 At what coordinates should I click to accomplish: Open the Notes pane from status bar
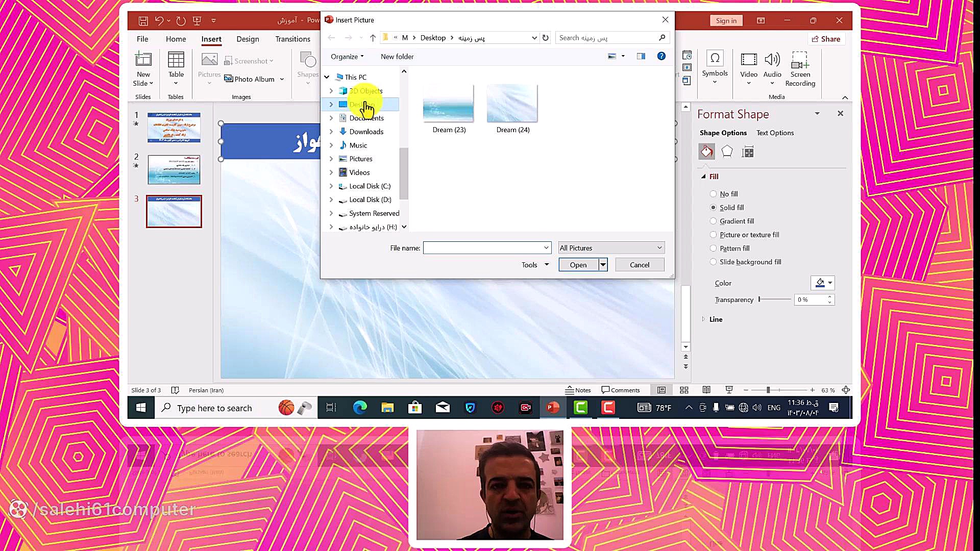(578, 390)
